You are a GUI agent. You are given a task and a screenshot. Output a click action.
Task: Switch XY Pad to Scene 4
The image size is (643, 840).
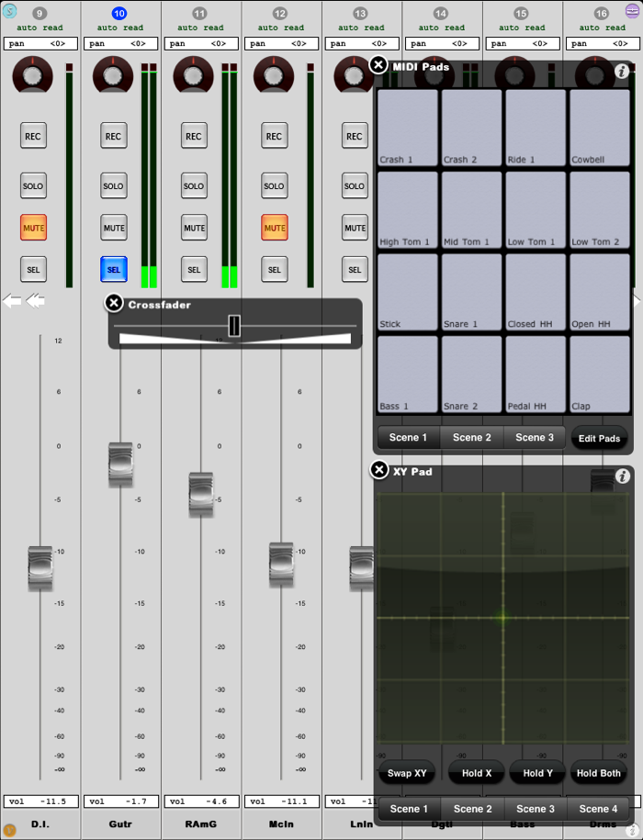coord(598,809)
